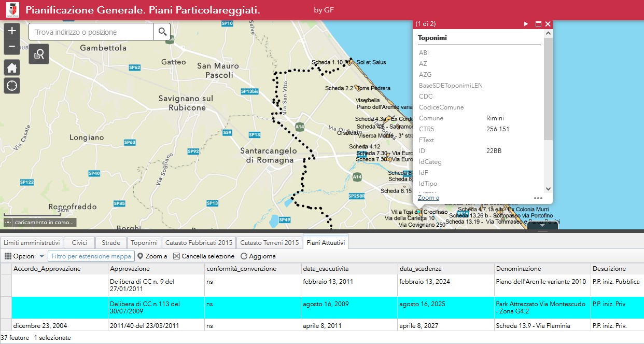644x344 pixels.
Task: Sort by Denominazione column header
Action: pyautogui.click(x=542, y=269)
